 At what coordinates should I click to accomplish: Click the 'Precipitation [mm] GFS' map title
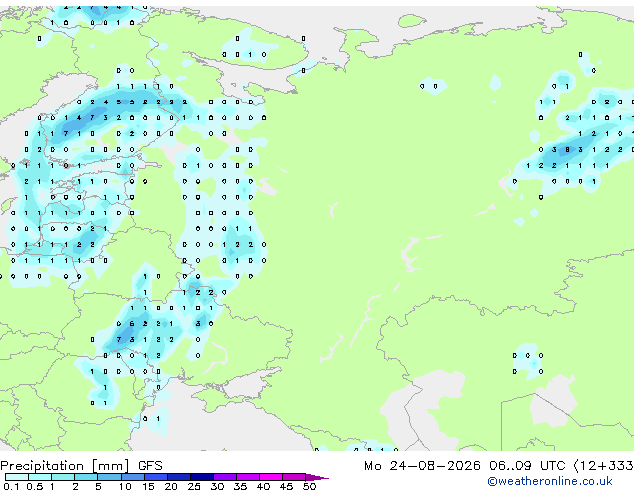coord(81,466)
